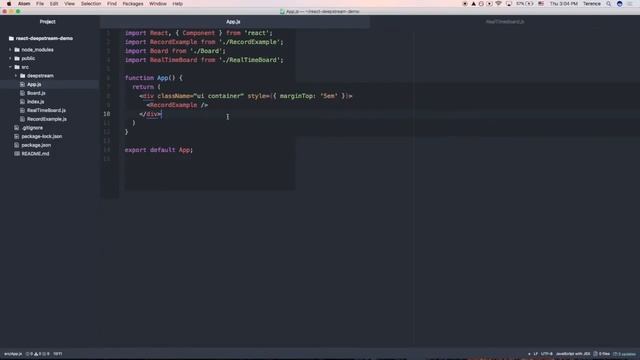Click the App.js file icon in tree

[22, 84]
